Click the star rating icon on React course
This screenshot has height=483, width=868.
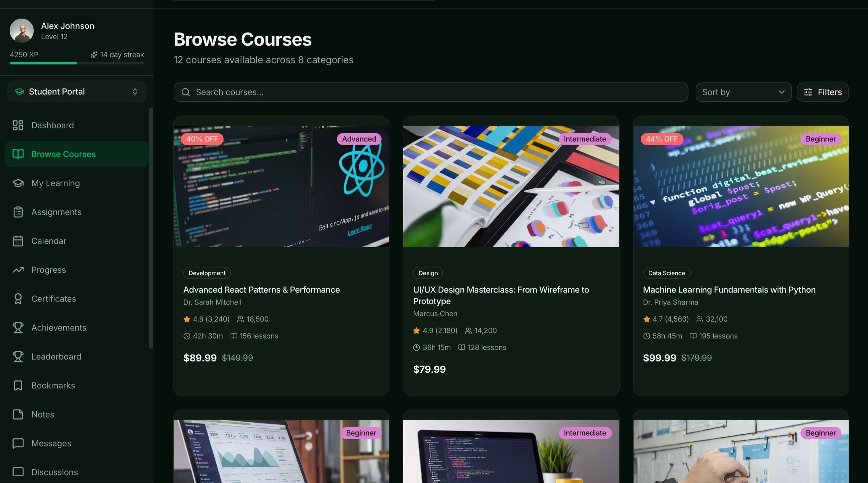187,319
